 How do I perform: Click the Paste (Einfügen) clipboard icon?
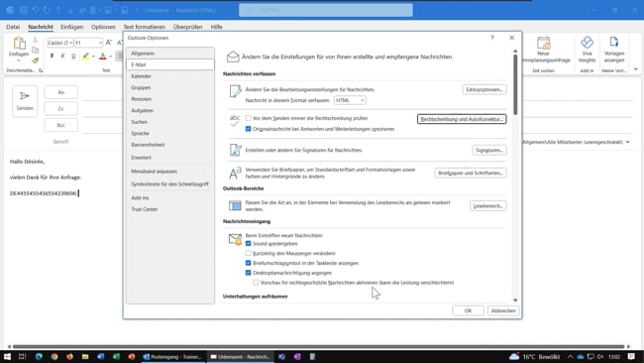(x=19, y=43)
